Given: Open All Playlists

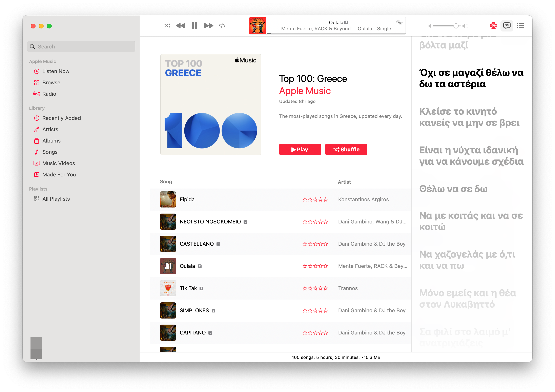Looking at the screenshot, I should (x=56, y=199).
